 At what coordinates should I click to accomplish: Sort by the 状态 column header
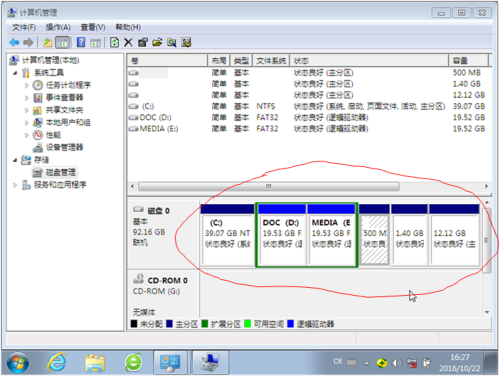tap(369, 61)
